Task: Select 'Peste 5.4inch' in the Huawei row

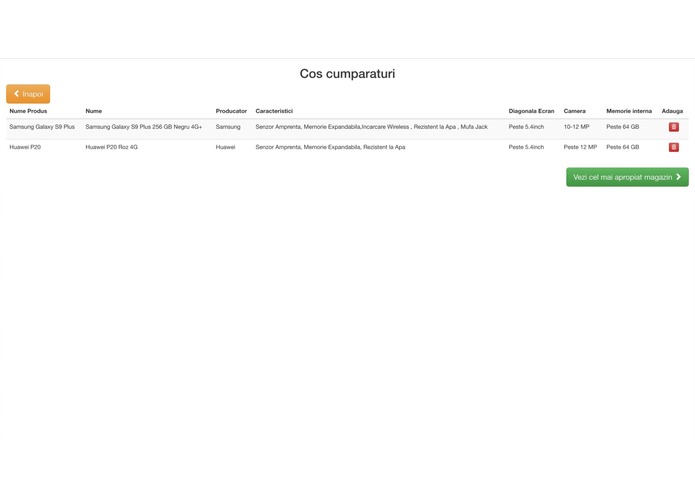Action: coord(526,147)
